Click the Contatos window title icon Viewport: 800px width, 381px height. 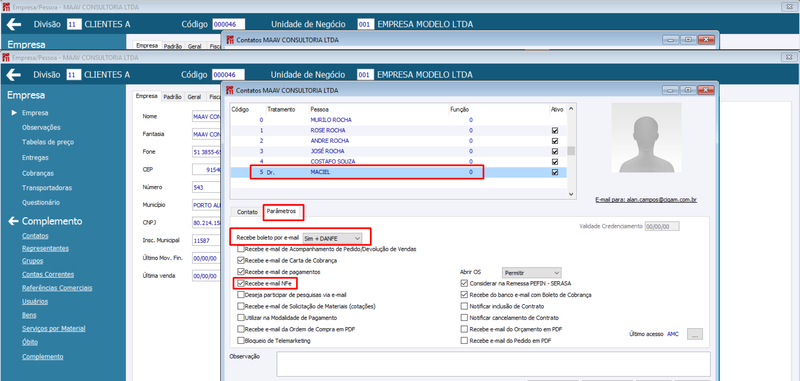(x=230, y=90)
